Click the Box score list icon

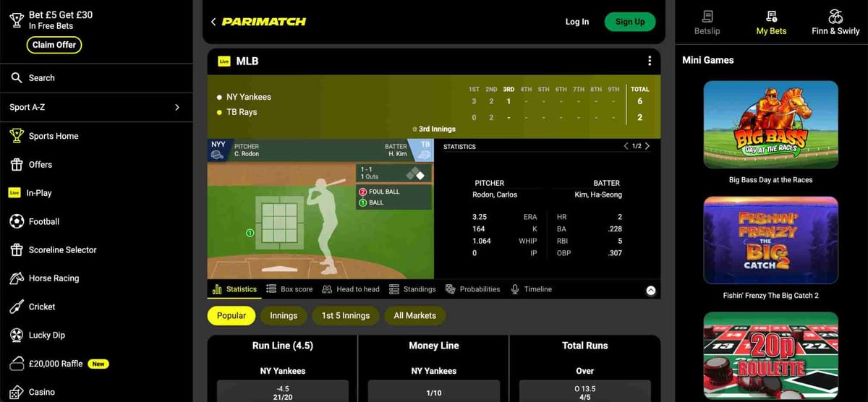click(x=271, y=289)
